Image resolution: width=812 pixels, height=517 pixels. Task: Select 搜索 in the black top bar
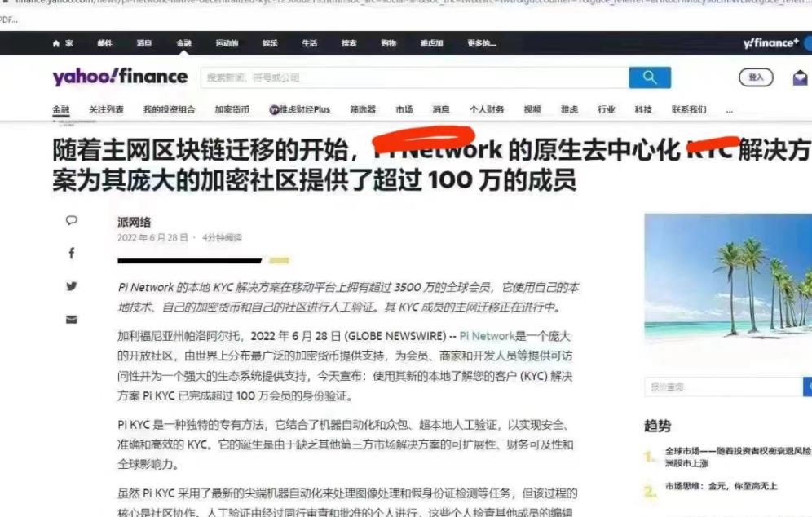pos(349,43)
